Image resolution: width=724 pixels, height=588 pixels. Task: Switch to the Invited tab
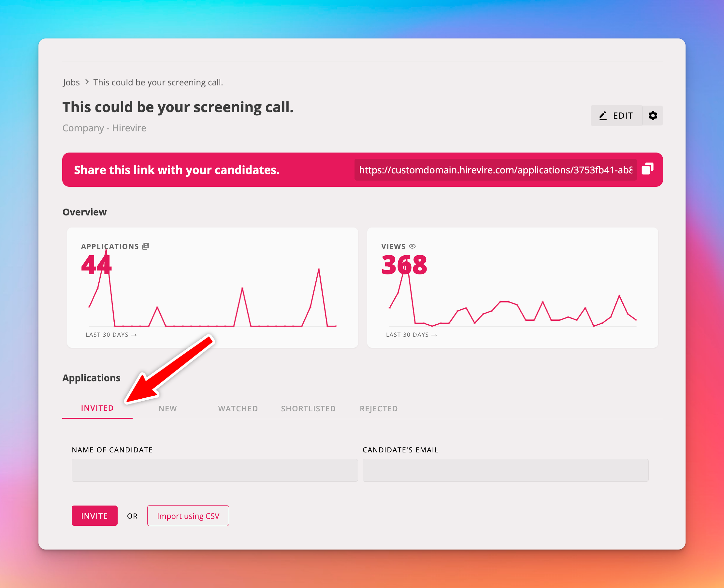[x=97, y=408]
